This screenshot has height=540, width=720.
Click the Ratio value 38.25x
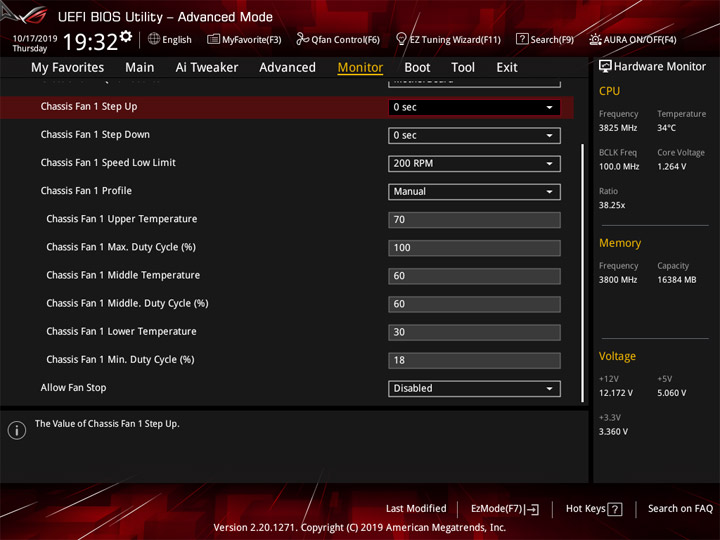tap(612, 205)
